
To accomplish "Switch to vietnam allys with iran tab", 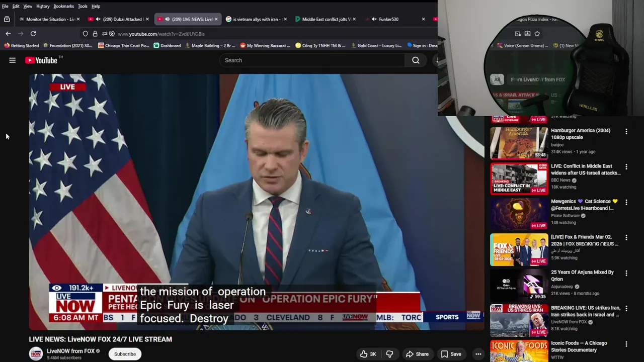I will pos(256,19).
